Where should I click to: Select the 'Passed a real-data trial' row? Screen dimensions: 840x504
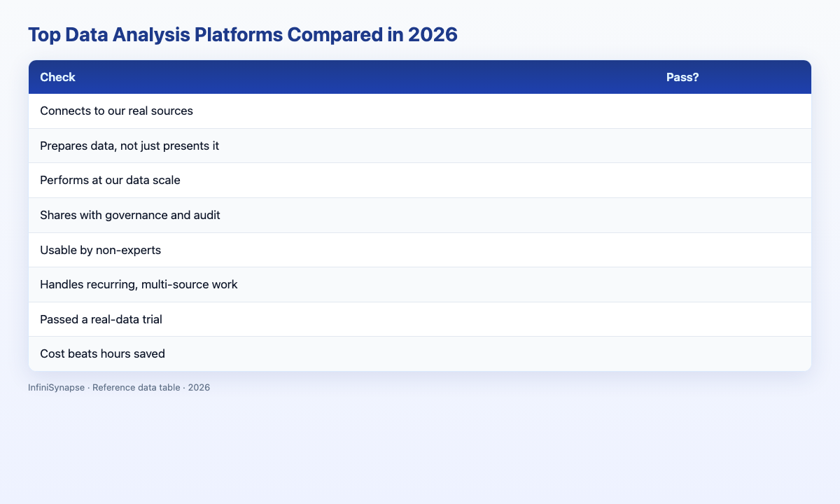pyautogui.click(x=420, y=319)
